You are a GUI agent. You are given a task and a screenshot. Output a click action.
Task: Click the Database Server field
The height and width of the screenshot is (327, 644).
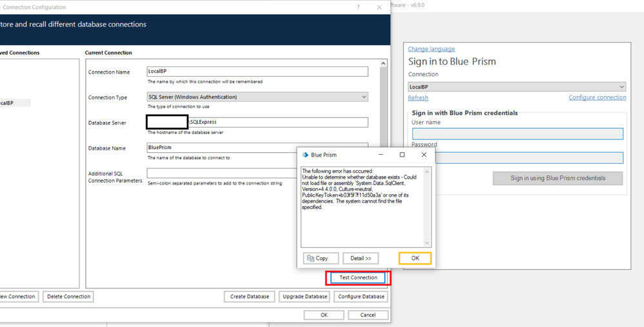coord(257,122)
